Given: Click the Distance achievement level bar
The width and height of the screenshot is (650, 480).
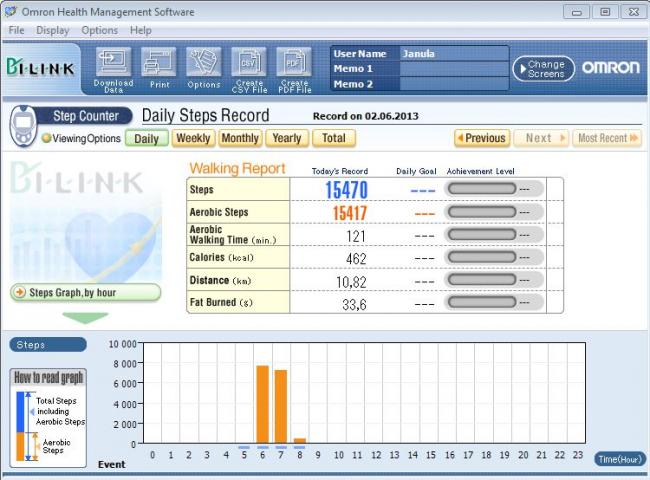Looking at the screenshot, I should pos(482,279).
